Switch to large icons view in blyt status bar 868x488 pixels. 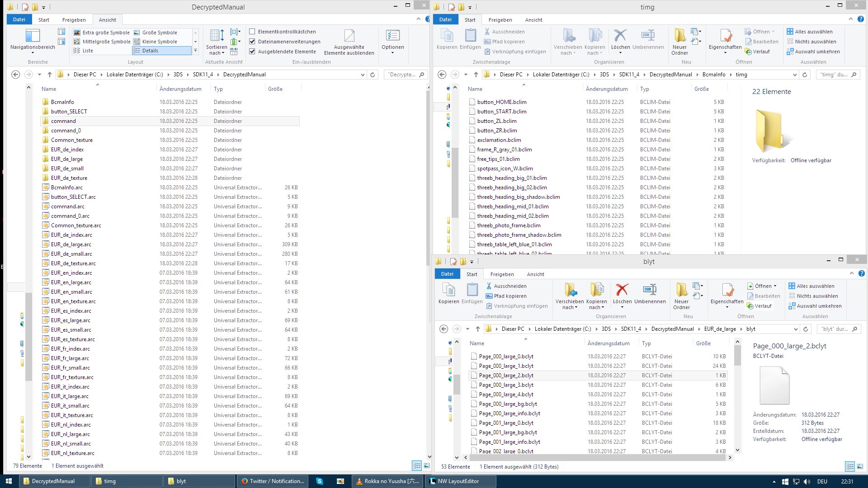pos(860,466)
